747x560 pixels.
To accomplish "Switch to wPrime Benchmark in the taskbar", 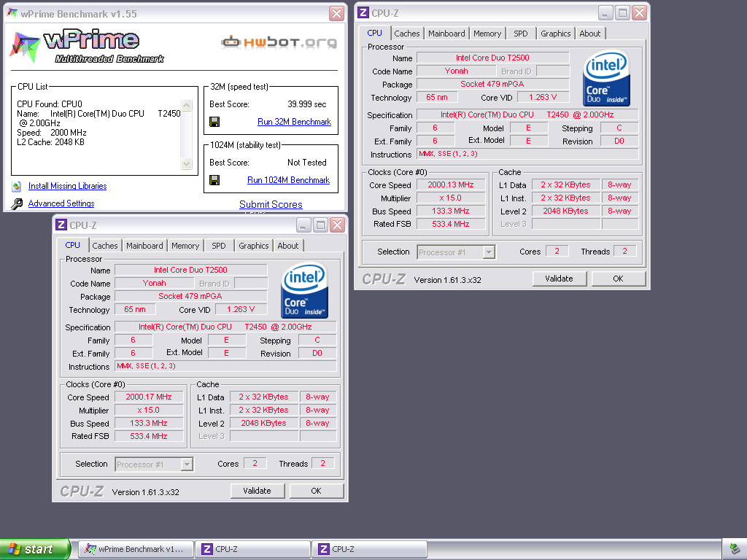I will pyautogui.click(x=136, y=549).
